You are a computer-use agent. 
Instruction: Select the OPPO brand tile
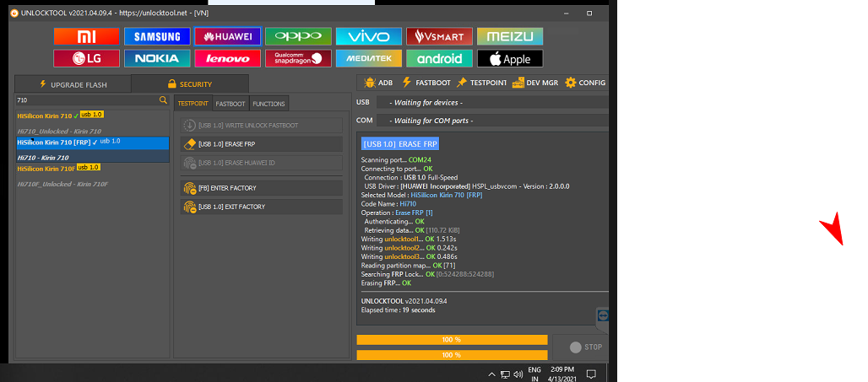(298, 36)
